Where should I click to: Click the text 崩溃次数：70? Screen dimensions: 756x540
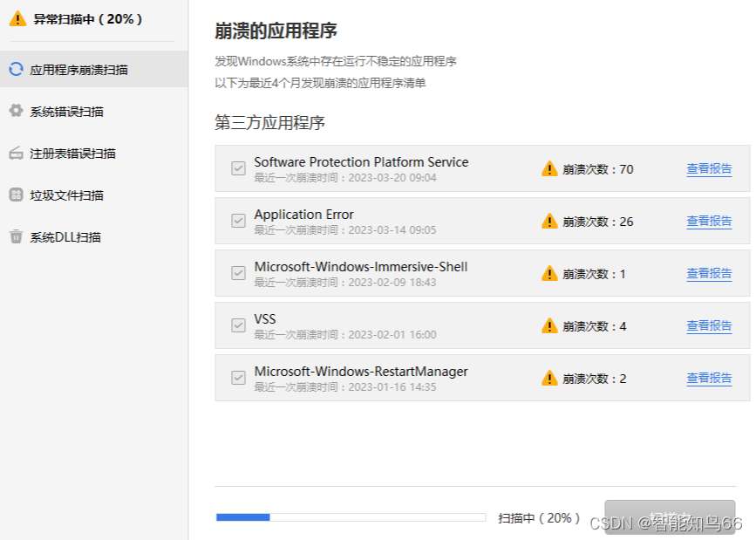598,169
